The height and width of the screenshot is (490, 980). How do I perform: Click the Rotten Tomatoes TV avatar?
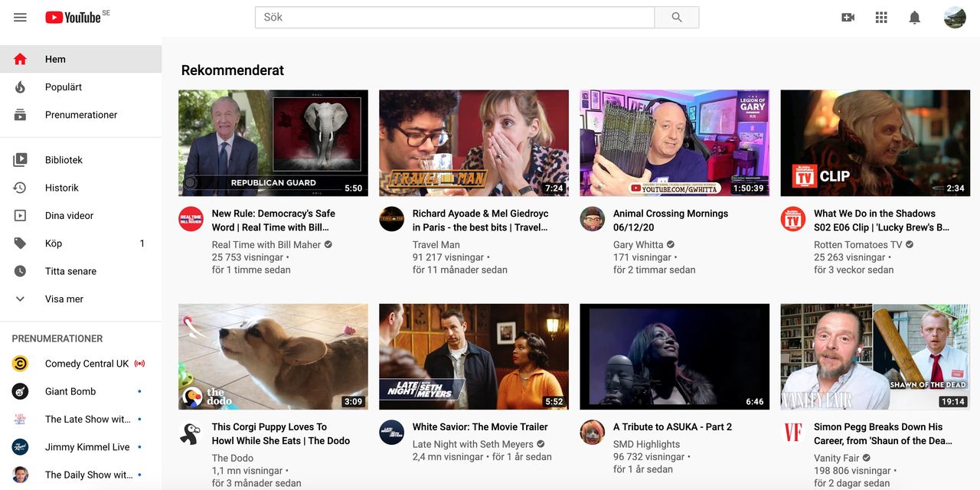click(792, 219)
